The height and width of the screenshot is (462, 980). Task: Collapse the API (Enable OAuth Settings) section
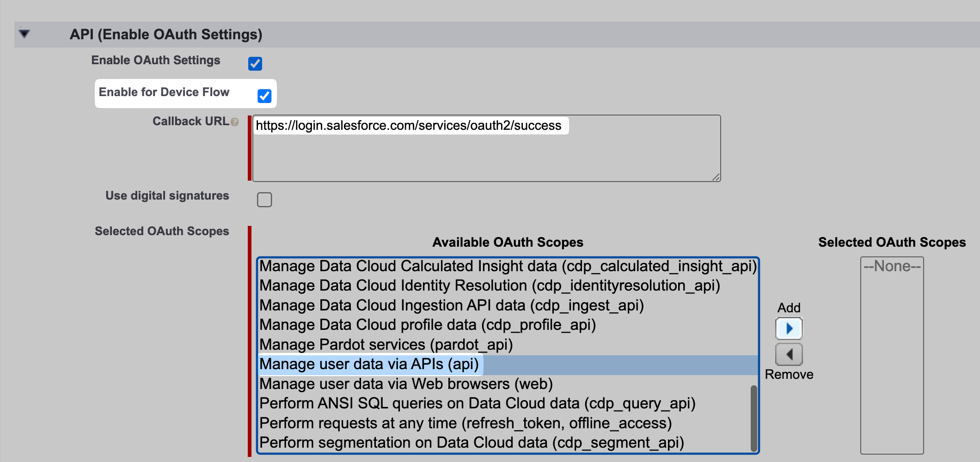(x=24, y=34)
